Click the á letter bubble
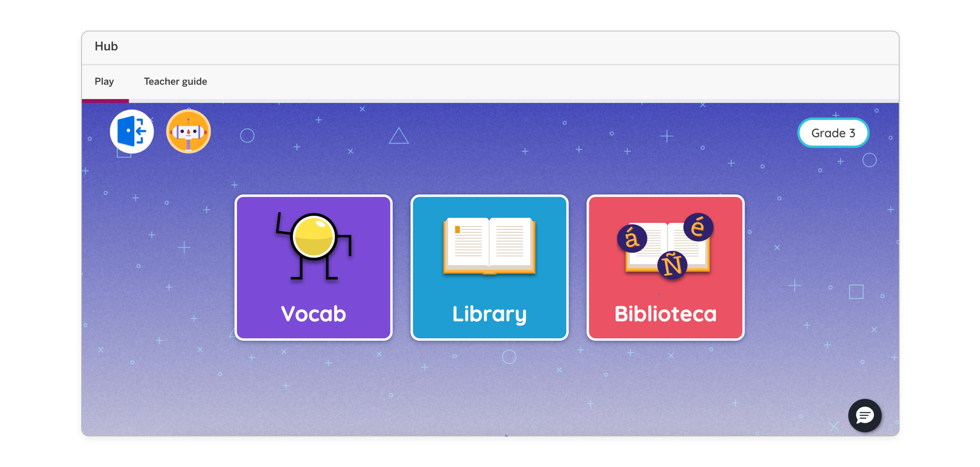This screenshot has height=467, width=980. (x=632, y=238)
